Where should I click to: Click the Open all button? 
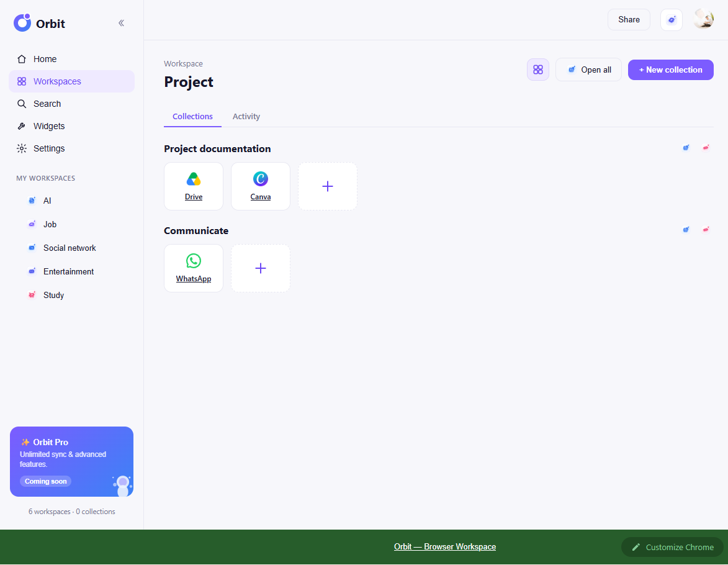[589, 70]
